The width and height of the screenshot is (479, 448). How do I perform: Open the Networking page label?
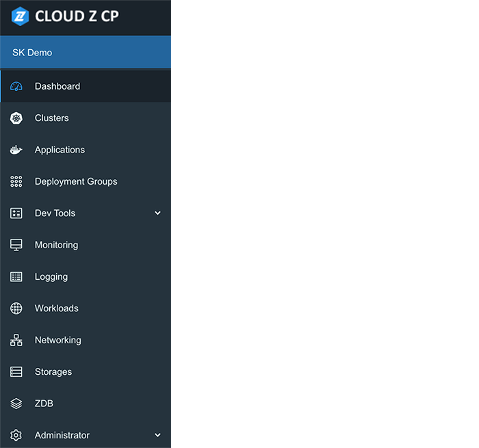tap(58, 340)
